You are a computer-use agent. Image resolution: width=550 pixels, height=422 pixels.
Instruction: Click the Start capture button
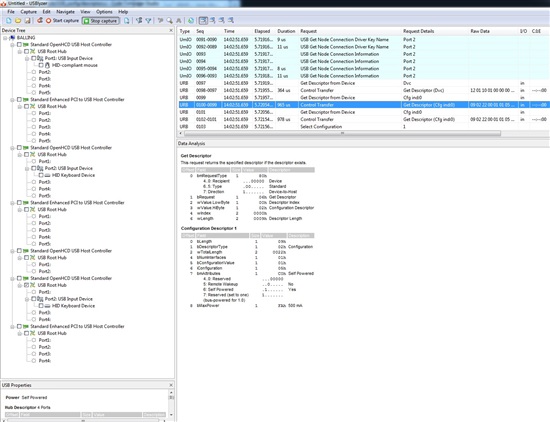coord(62,21)
